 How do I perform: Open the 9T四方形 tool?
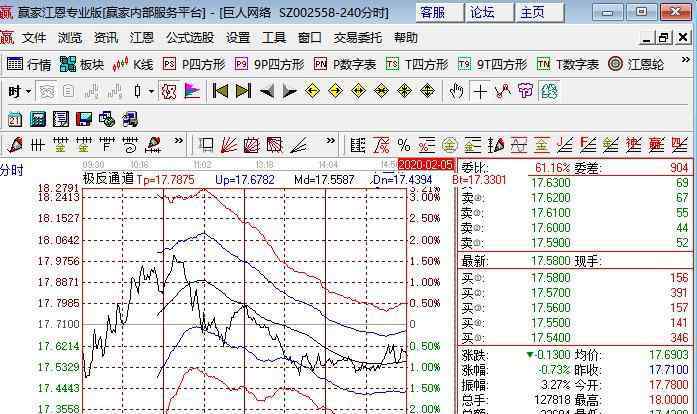click(493, 64)
